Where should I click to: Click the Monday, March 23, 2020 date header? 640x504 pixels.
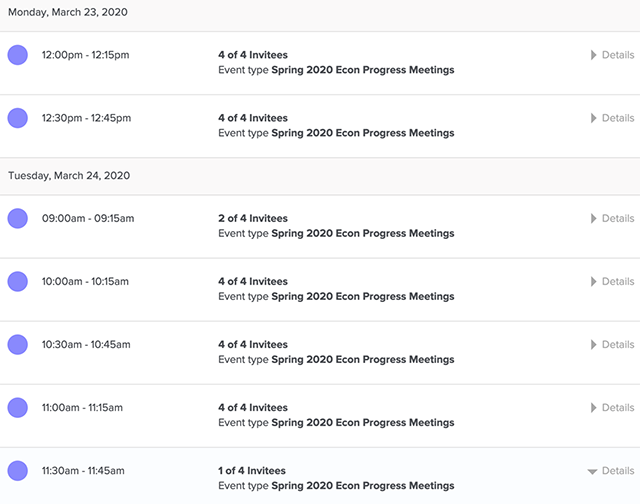[68, 12]
